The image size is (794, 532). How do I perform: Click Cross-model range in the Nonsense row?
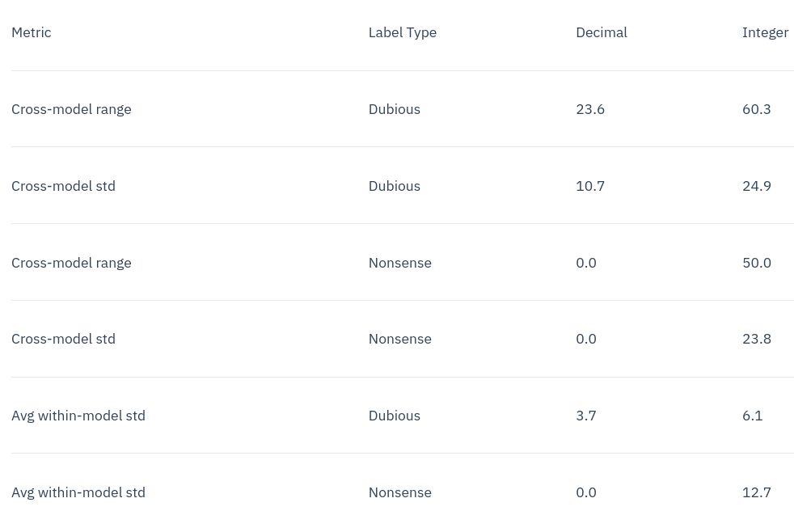[x=71, y=263]
